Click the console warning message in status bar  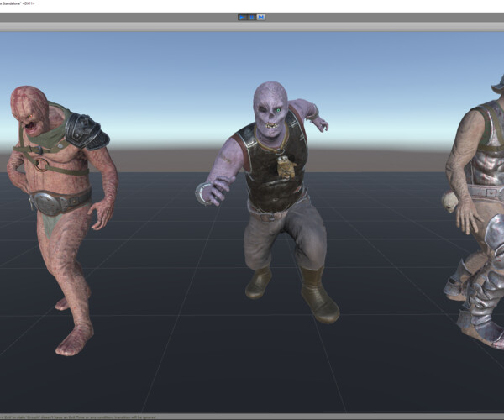[x=79, y=417]
